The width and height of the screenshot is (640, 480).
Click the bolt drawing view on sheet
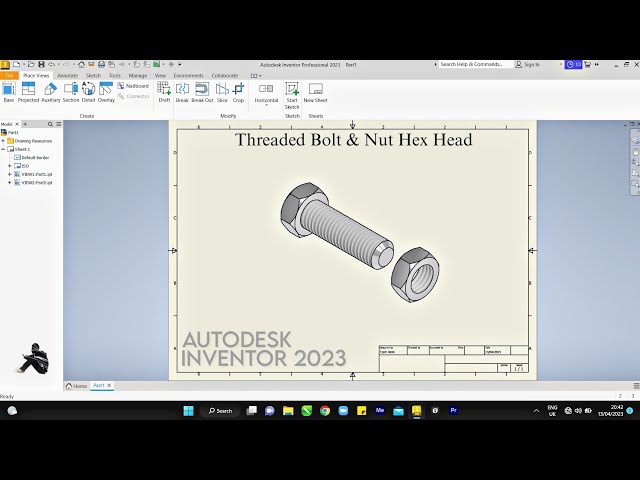[x=336, y=225]
